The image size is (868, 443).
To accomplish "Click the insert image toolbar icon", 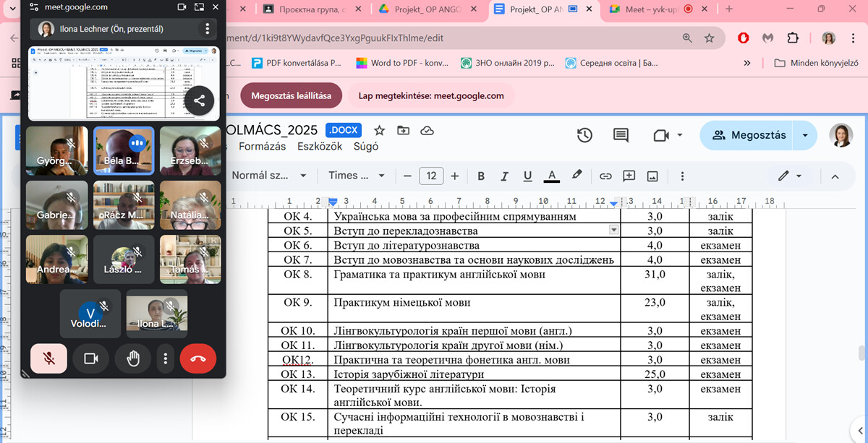I will pos(652,176).
